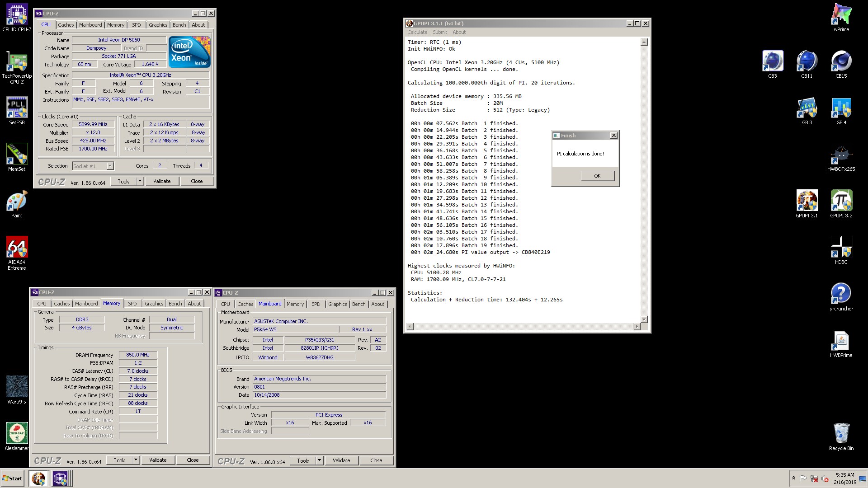Open TechPowerUp GPU-Z desktop icon

17,68
